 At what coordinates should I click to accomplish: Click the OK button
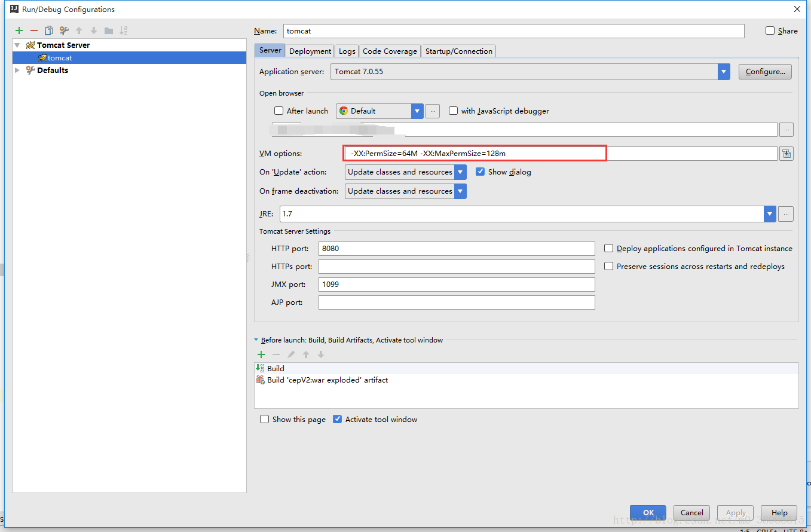coord(648,513)
